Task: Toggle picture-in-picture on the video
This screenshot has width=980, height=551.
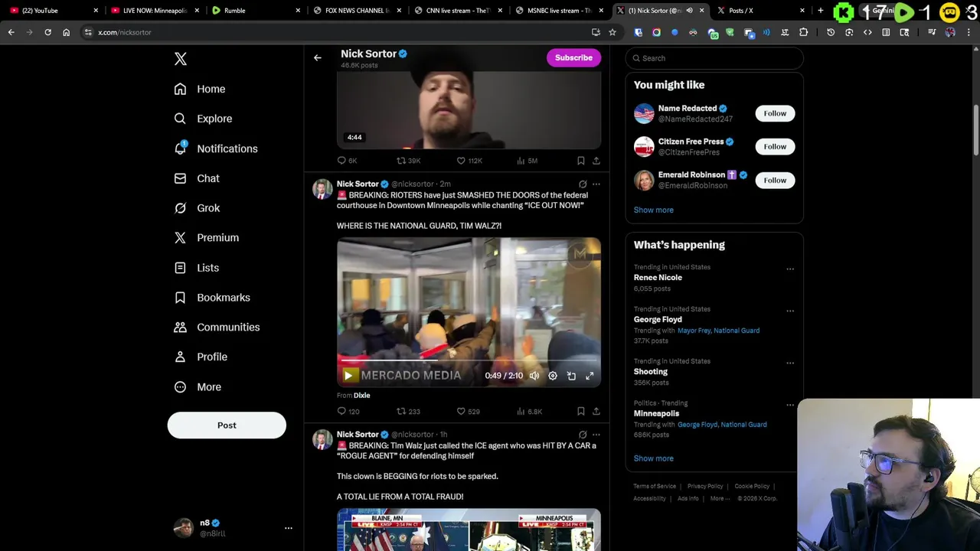Action: click(x=571, y=376)
